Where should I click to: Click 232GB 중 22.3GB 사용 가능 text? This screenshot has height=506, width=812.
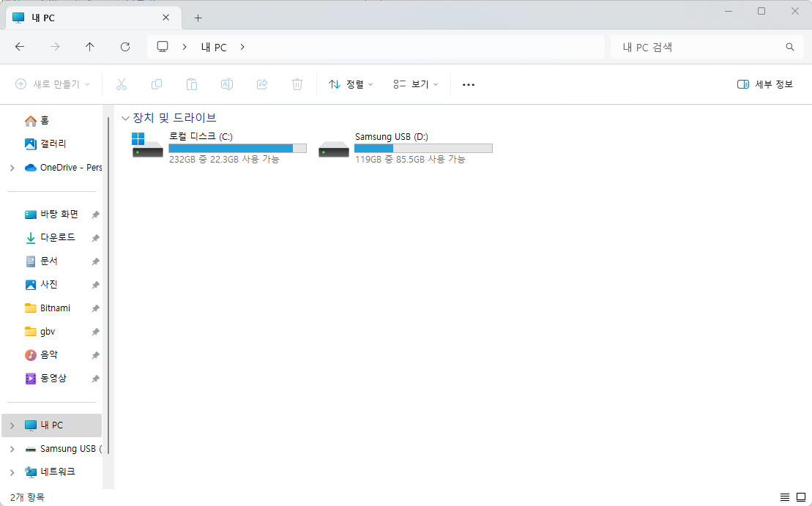click(224, 160)
